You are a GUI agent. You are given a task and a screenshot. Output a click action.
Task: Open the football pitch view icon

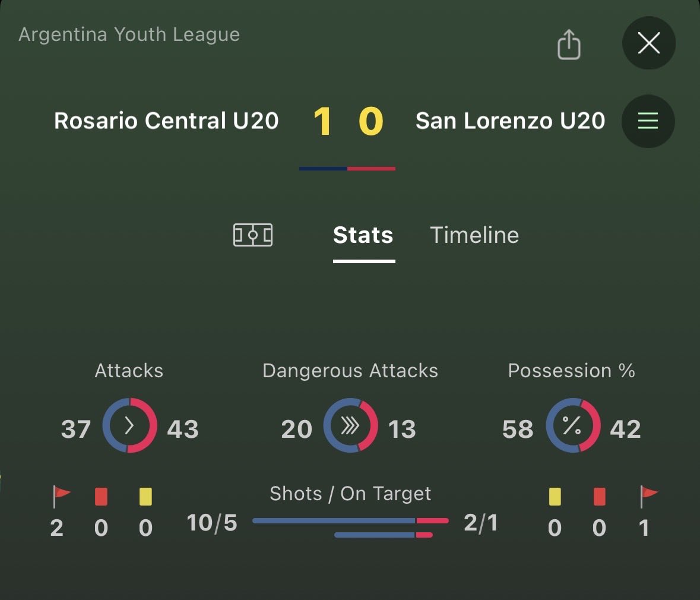(x=253, y=235)
